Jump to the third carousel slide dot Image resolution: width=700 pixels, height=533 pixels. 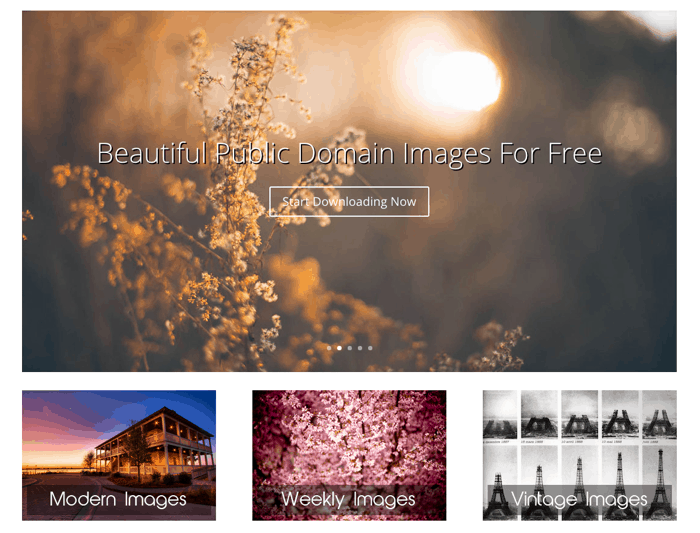(350, 348)
